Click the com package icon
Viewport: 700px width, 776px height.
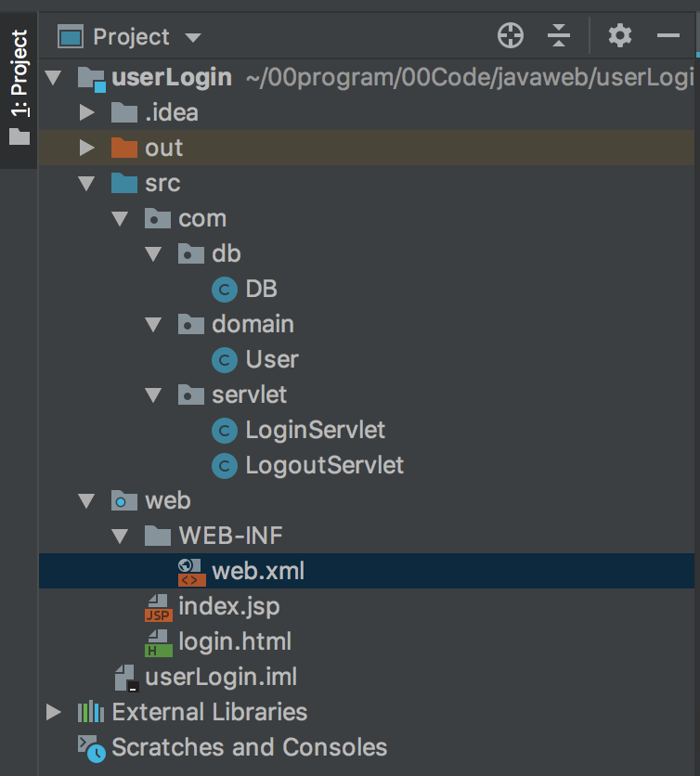(158, 218)
